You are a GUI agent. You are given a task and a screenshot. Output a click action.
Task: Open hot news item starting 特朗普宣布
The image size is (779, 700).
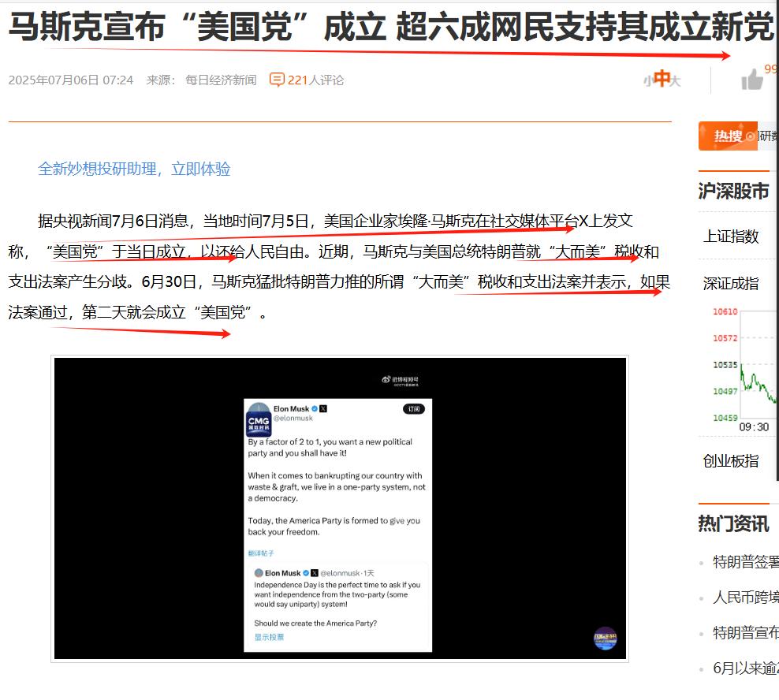pos(745,632)
